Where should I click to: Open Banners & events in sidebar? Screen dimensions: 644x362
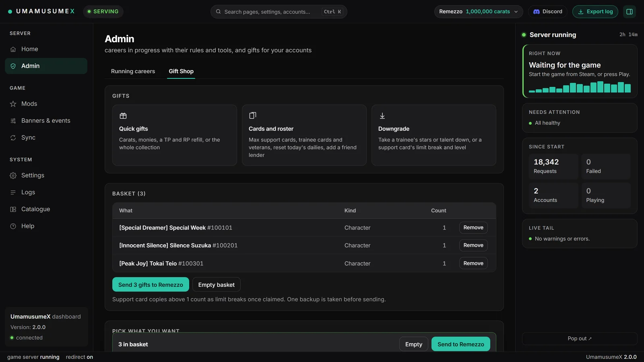46,121
